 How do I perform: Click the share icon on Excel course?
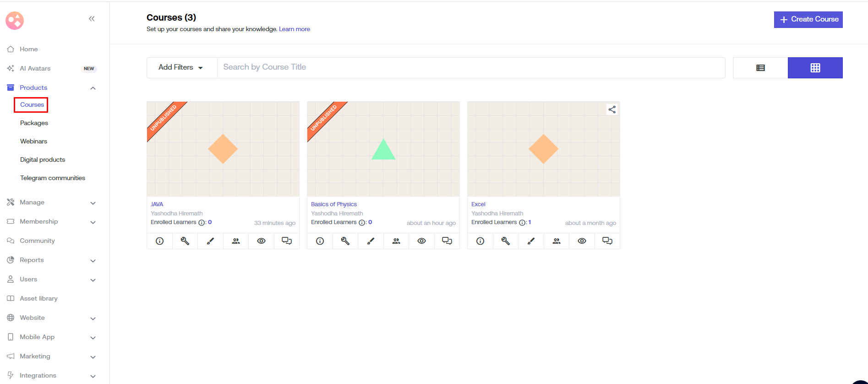611,110
